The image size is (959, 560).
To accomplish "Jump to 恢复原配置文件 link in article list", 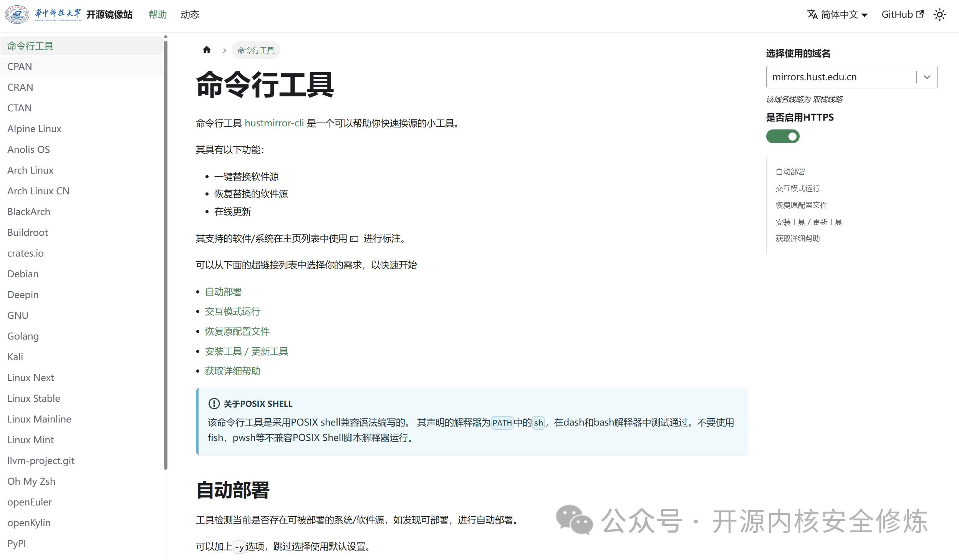I will point(237,331).
